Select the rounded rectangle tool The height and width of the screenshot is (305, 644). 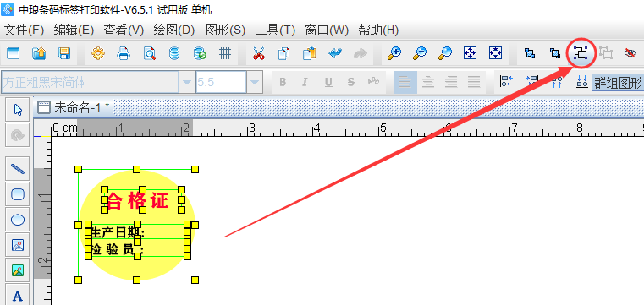click(x=17, y=194)
